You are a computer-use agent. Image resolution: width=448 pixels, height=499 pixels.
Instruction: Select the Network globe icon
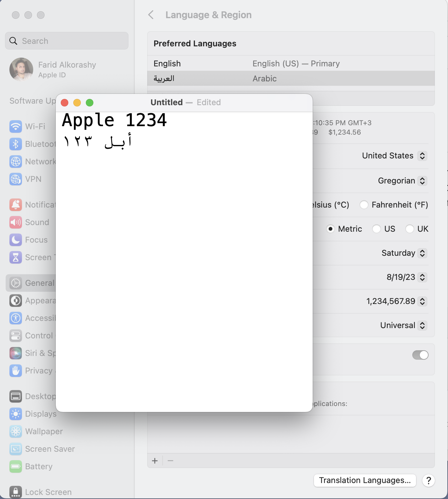tap(16, 162)
